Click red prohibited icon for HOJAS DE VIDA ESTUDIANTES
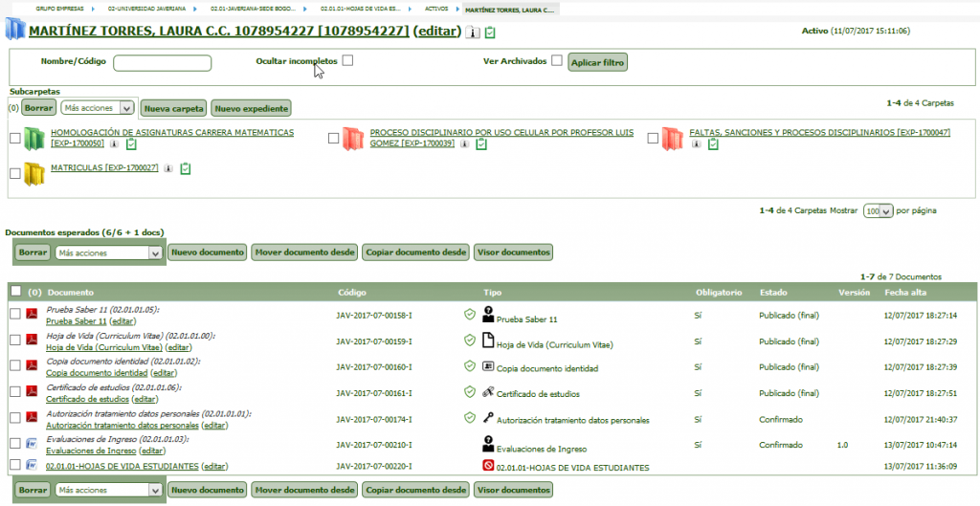Viewport: 980px width, 506px height. tap(489, 466)
